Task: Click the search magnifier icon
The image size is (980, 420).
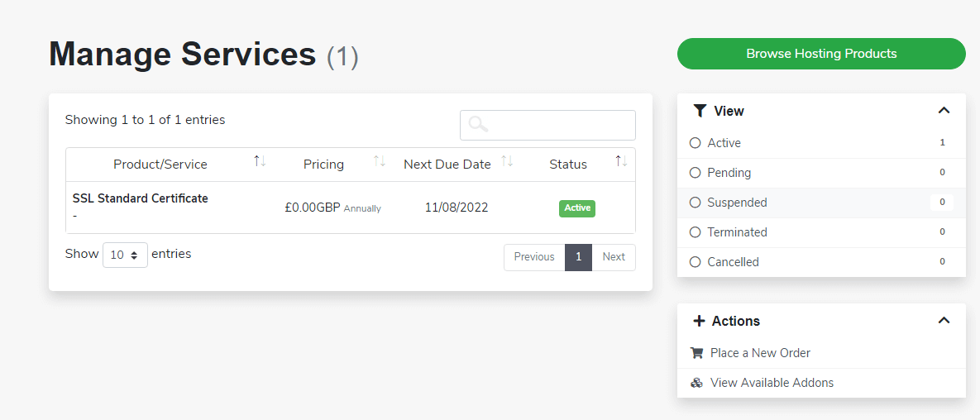Action: coord(478,125)
